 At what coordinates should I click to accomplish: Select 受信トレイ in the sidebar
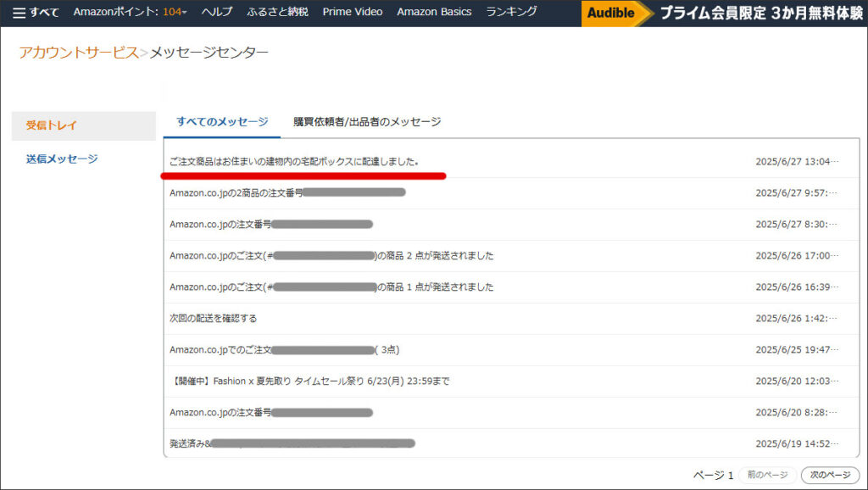(x=84, y=125)
